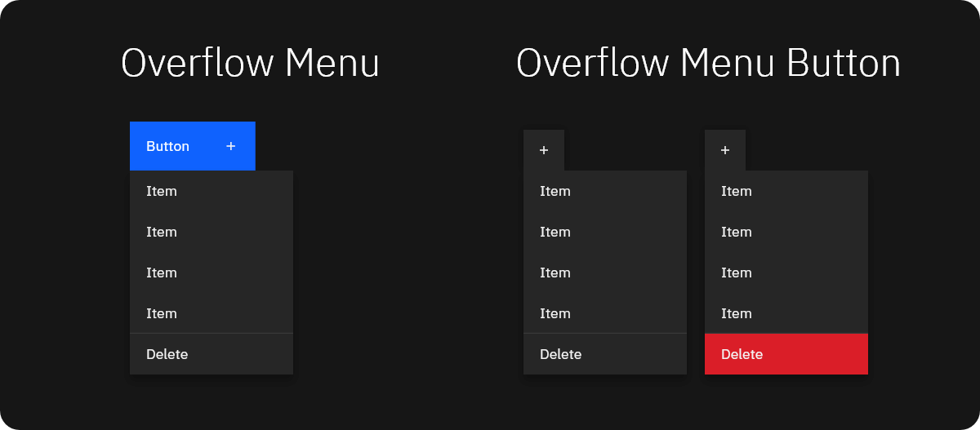Select the second Item in the middle menu
The image size is (980, 430).
coord(605,232)
